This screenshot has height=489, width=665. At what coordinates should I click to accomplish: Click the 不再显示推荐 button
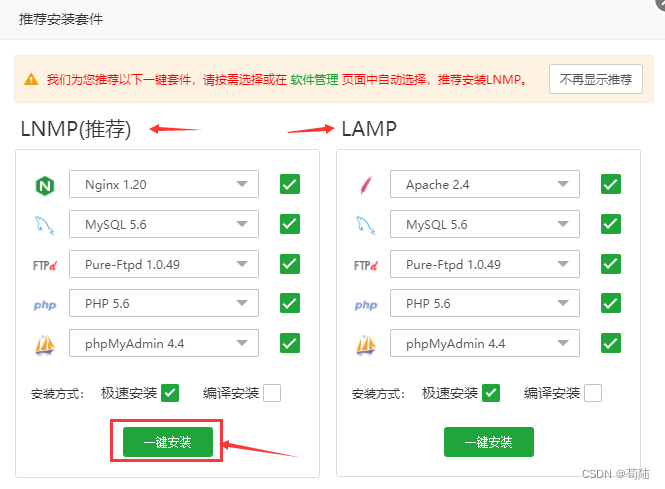tap(596, 79)
